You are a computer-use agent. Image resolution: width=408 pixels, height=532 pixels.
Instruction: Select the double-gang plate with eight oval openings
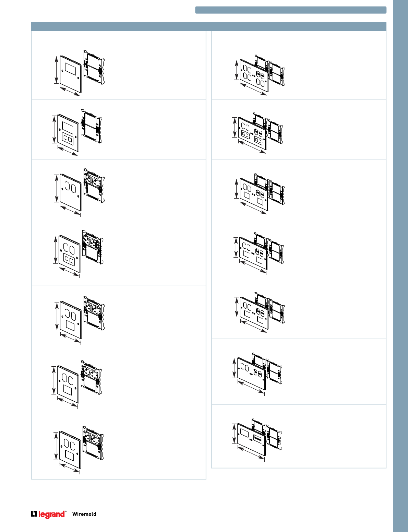(x=254, y=76)
